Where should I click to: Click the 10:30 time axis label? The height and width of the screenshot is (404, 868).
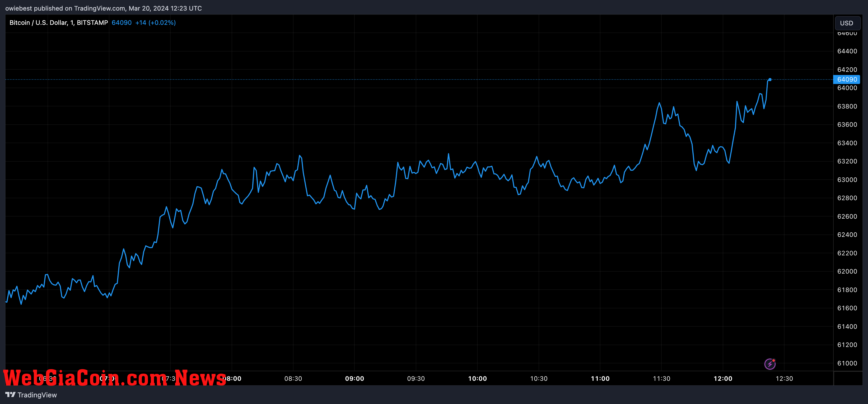[539, 378]
